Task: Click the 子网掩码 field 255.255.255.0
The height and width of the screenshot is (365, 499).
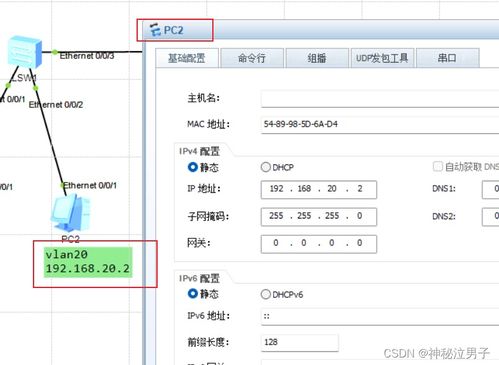Action: [x=319, y=217]
